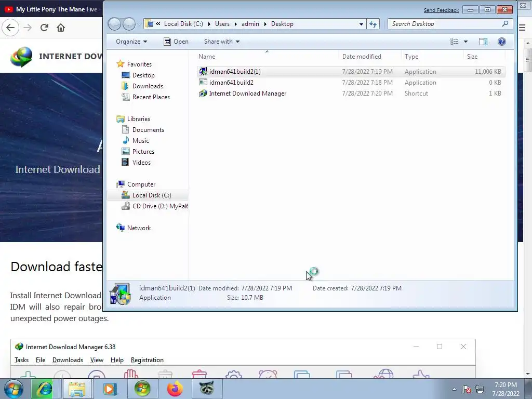The image size is (532, 399).
Task: Open Registration menu in IDM 6.38 image
Action: click(x=147, y=360)
